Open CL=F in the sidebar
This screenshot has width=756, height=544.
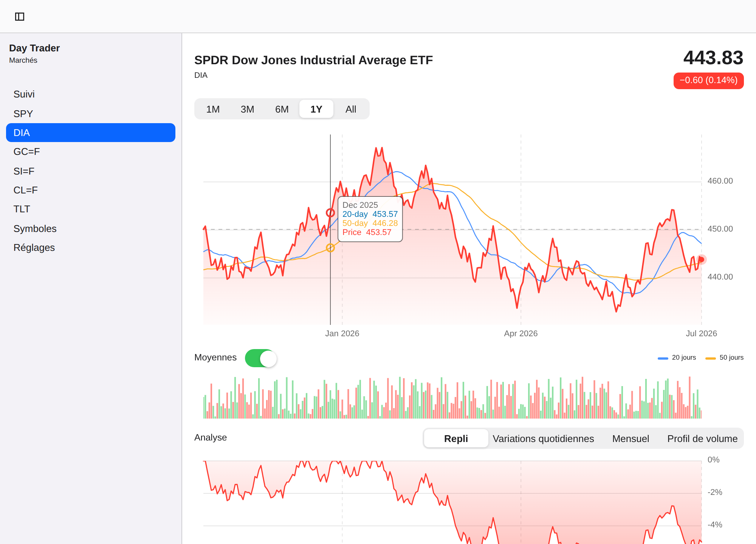point(91,190)
